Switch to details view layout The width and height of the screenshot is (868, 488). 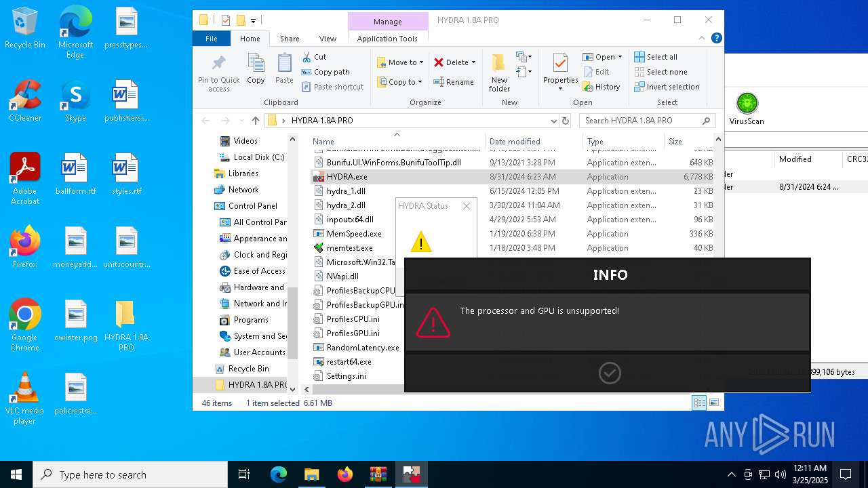[699, 403]
